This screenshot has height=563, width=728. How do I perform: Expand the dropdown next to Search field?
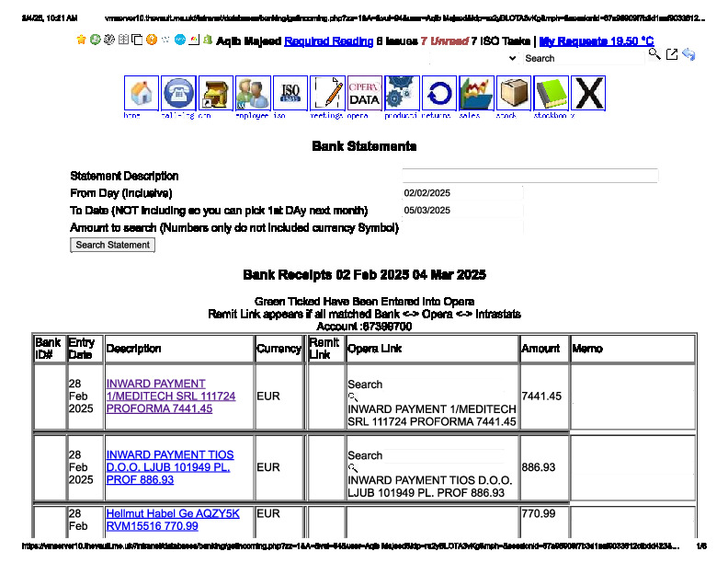[x=512, y=58]
